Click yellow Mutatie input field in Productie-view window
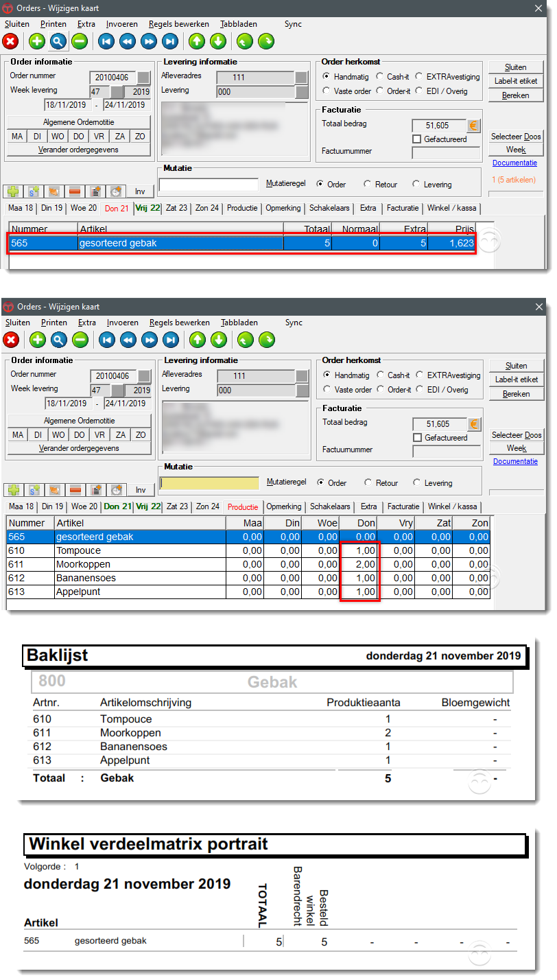Viewport: 557px width, 980px height. point(209,483)
